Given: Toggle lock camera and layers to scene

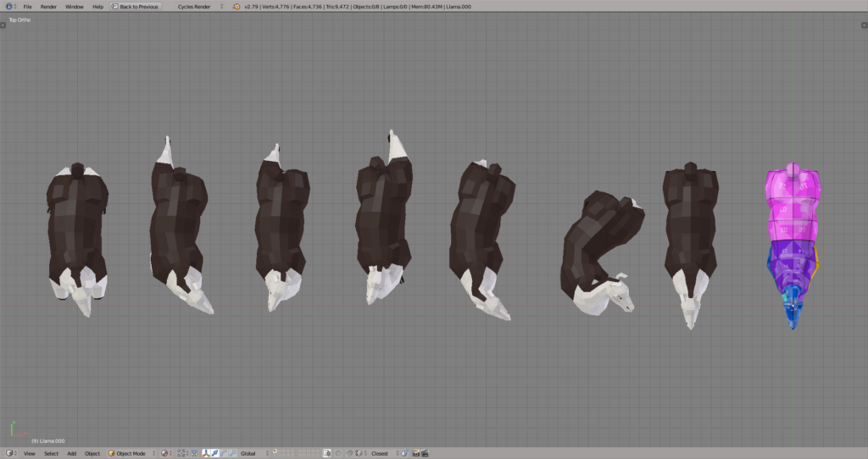Looking at the screenshot, I should [326, 453].
